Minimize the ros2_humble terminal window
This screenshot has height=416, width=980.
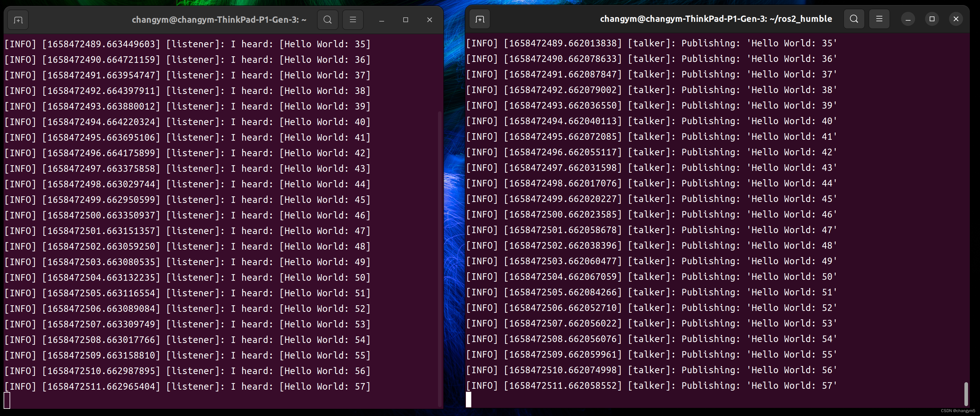[x=908, y=19]
